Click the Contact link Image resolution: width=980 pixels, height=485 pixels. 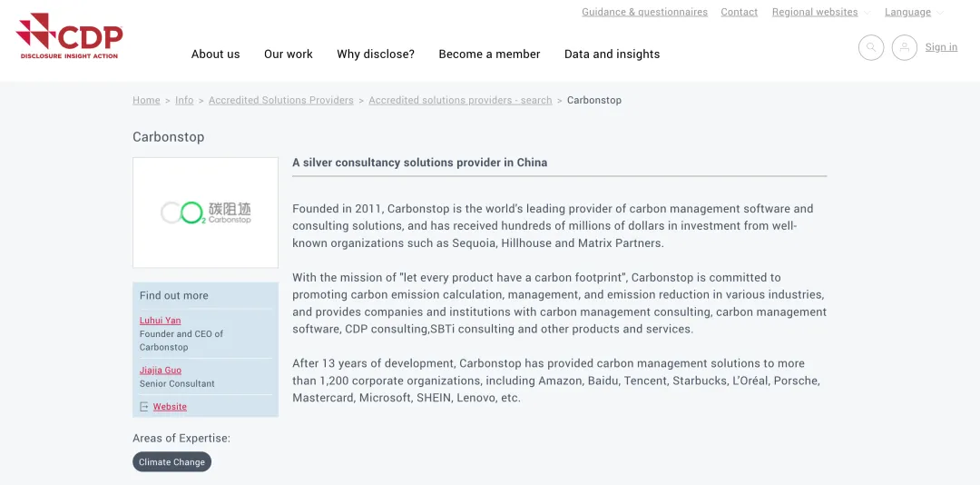click(x=740, y=13)
